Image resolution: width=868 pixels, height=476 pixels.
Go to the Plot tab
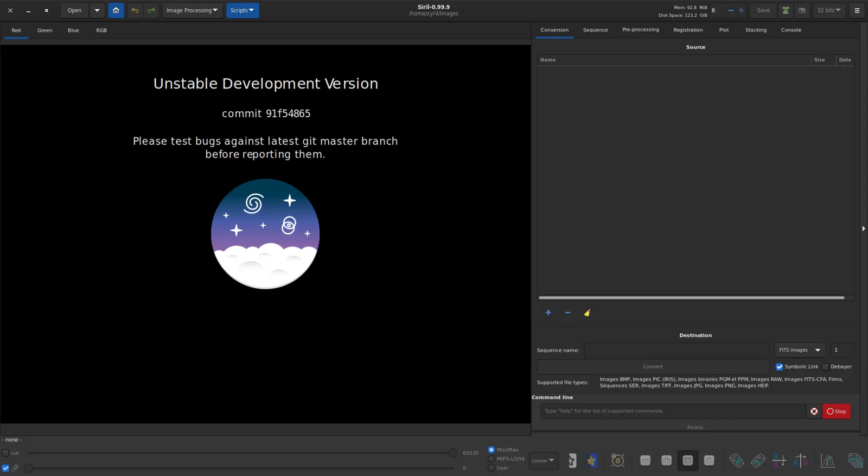pos(724,30)
